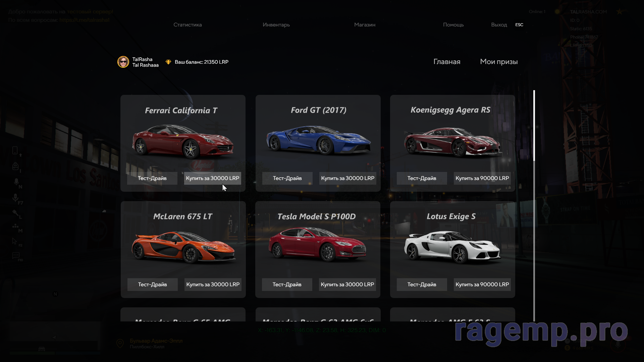This screenshot has height=362, width=644.
Task: Click the red Ferrari California T image
Action: pos(183,141)
